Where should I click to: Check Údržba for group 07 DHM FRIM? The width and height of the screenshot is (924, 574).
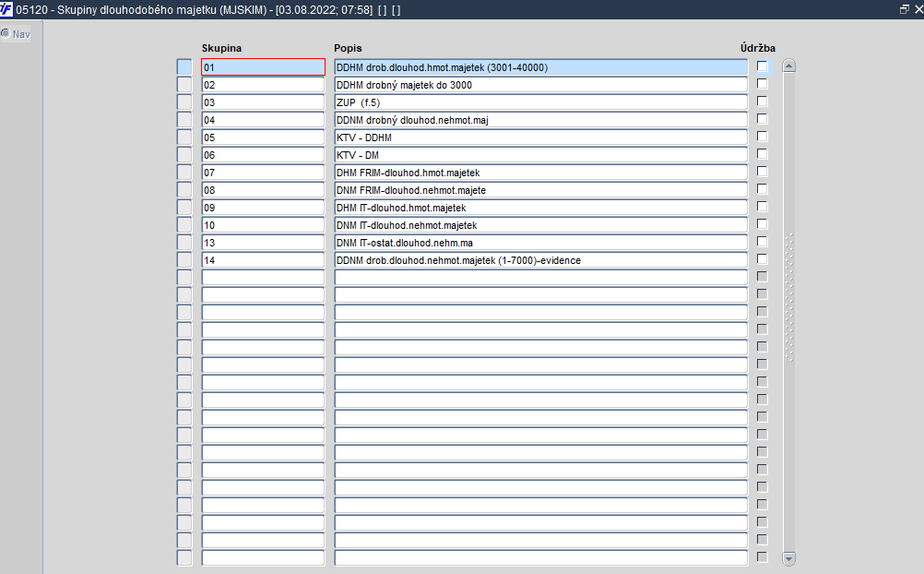[x=763, y=171]
